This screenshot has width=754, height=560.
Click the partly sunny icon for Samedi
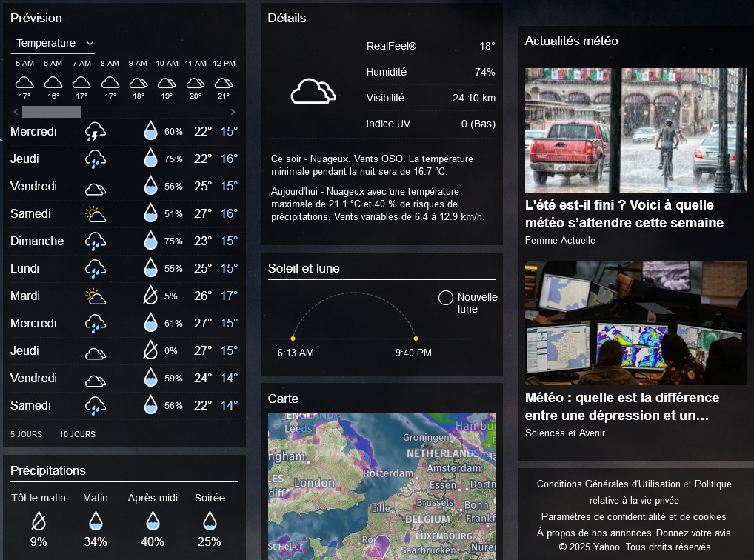click(x=95, y=214)
